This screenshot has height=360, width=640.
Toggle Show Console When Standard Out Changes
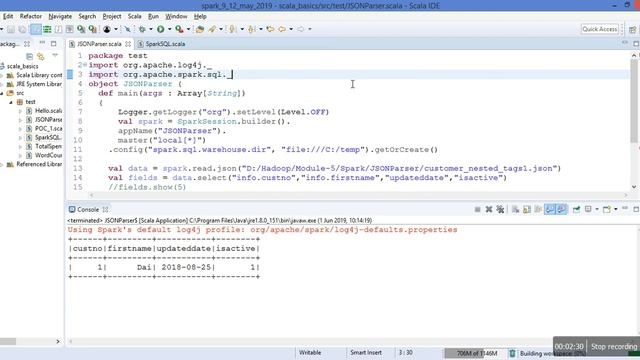550,209
